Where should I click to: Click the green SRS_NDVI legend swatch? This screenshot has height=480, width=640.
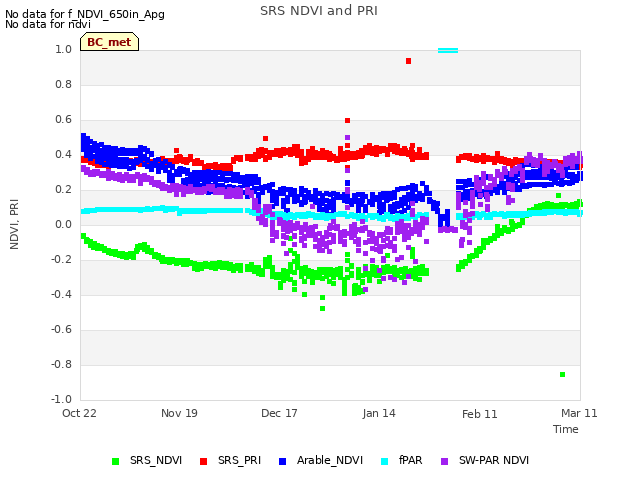(116, 461)
